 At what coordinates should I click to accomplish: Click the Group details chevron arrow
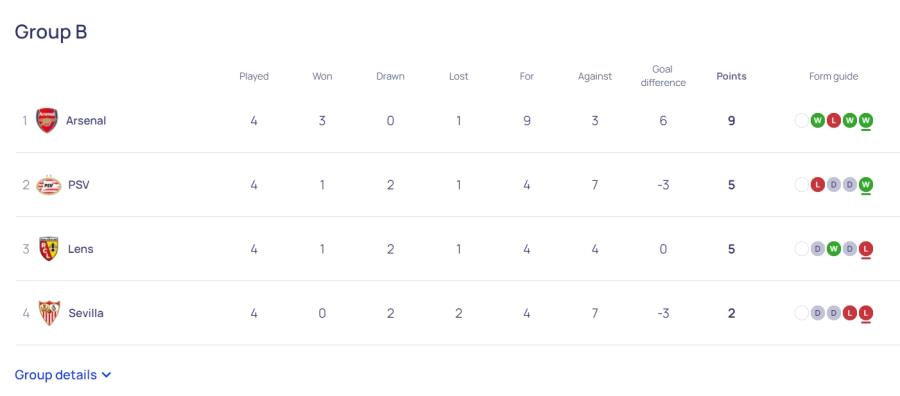coord(106,375)
